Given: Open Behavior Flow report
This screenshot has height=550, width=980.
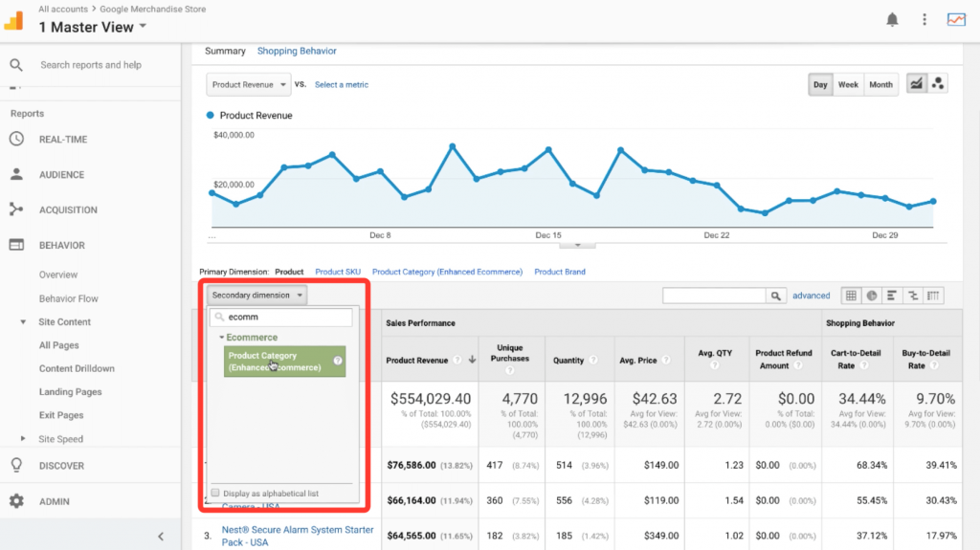Looking at the screenshot, I should pos(69,298).
